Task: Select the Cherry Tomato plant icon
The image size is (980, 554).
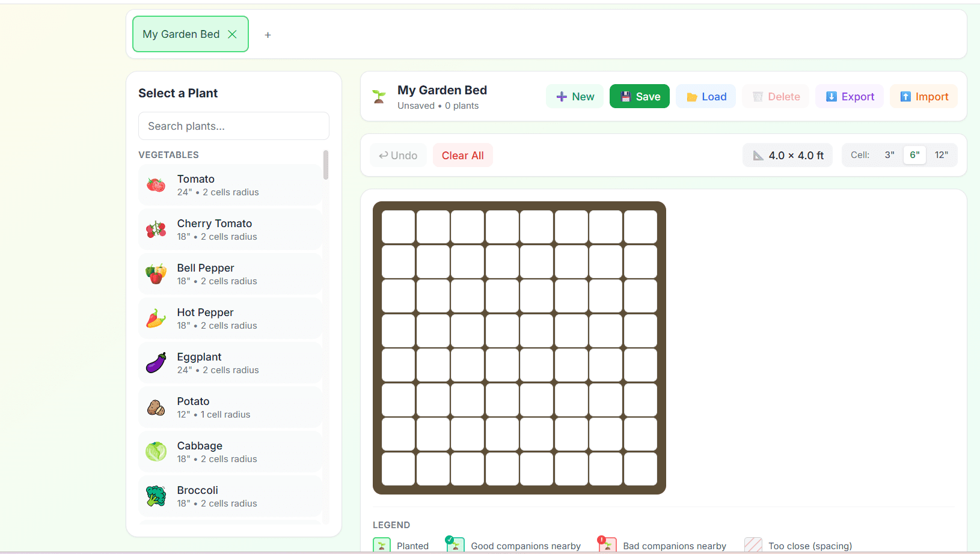Action: point(156,229)
